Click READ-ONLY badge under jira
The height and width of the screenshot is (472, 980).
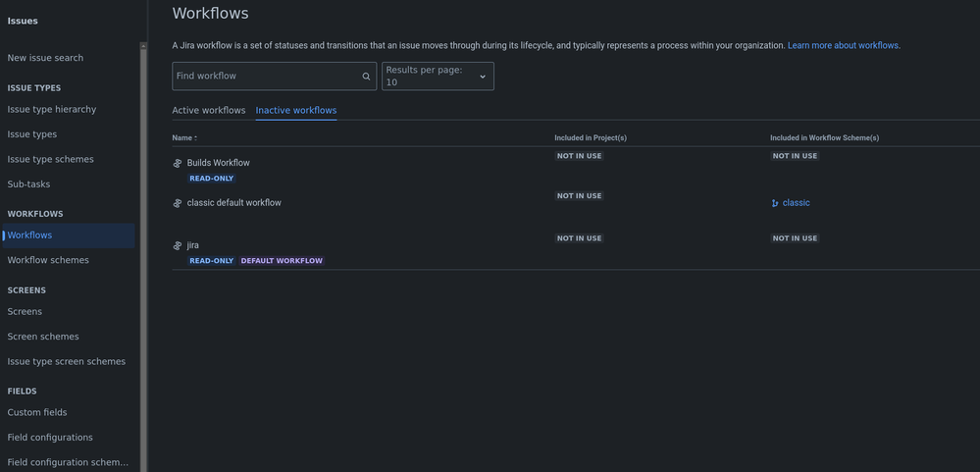211,261
